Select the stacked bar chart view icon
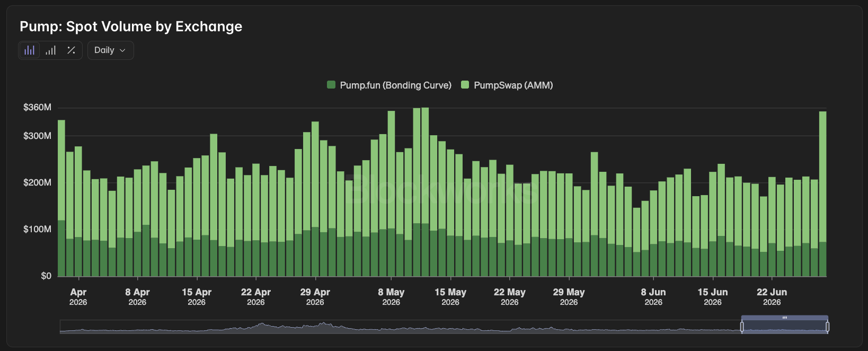The height and width of the screenshot is (351, 868). click(30, 50)
